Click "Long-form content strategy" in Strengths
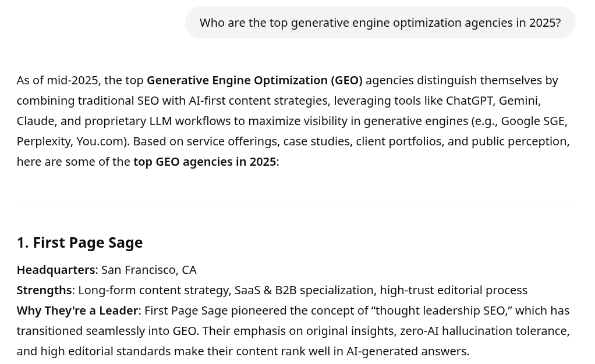 point(153,290)
